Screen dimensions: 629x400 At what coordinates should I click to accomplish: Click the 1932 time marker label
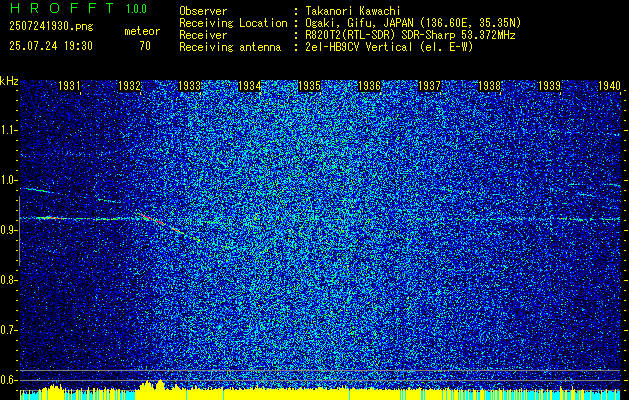click(129, 85)
